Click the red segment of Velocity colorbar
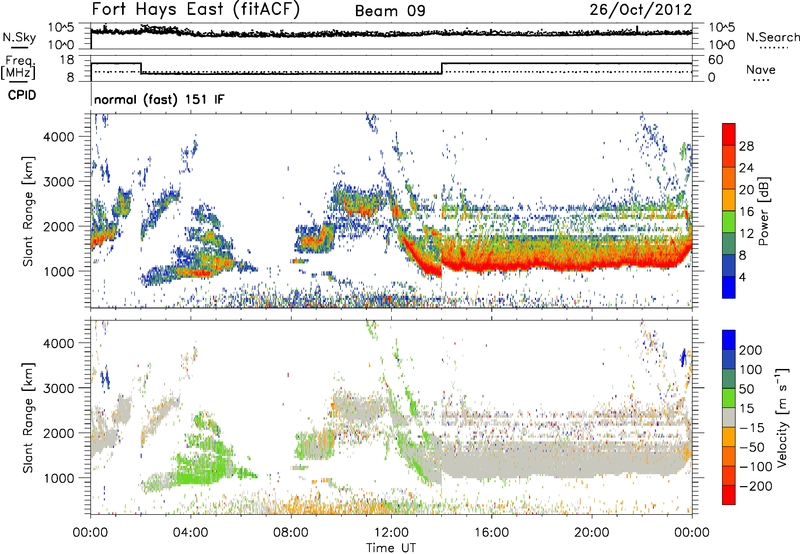The width and height of the screenshot is (800, 554). click(x=729, y=495)
